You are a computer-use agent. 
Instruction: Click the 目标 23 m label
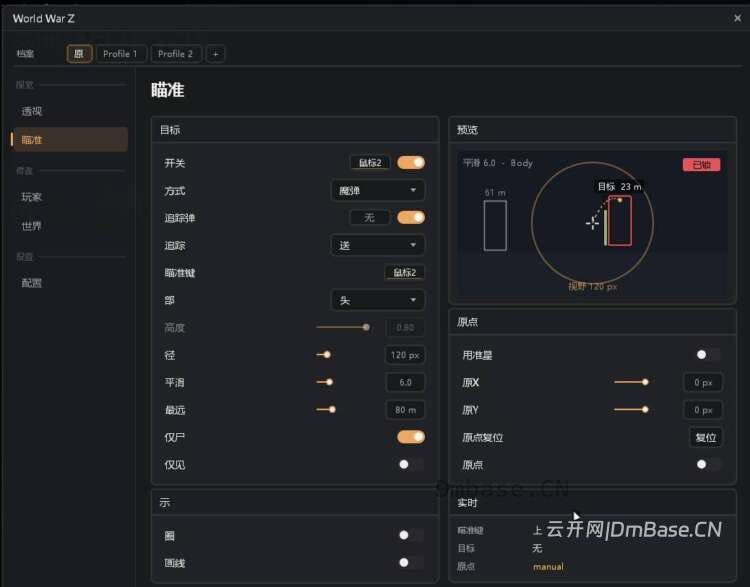[x=619, y=187]
